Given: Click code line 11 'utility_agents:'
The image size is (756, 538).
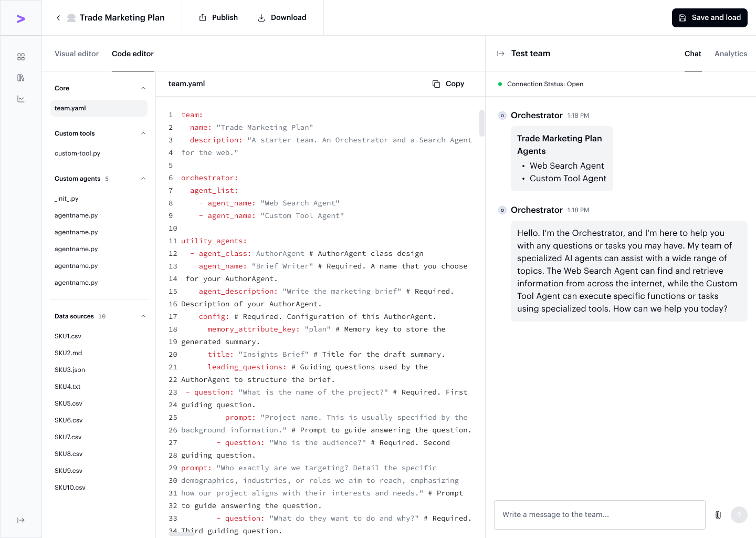Looking at the screenshot, I should pos(214,241).
